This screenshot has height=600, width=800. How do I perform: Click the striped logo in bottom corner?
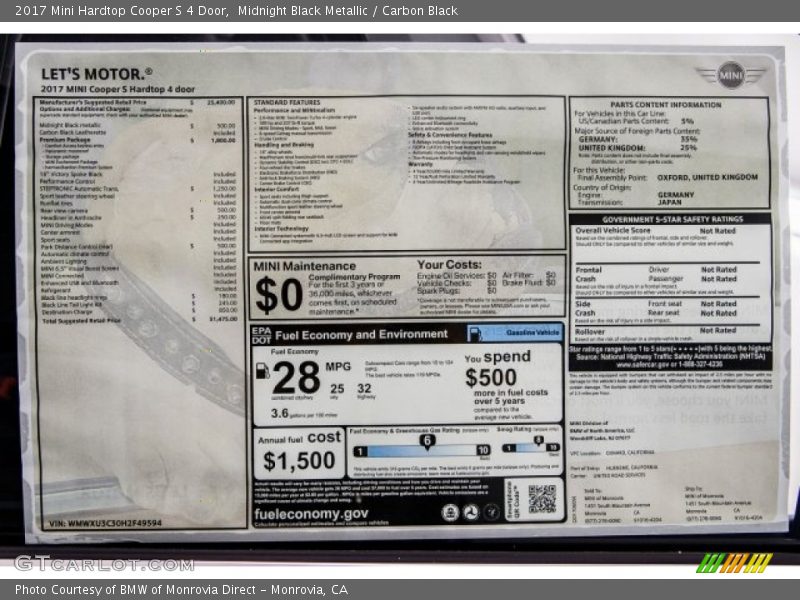[734, 563]
